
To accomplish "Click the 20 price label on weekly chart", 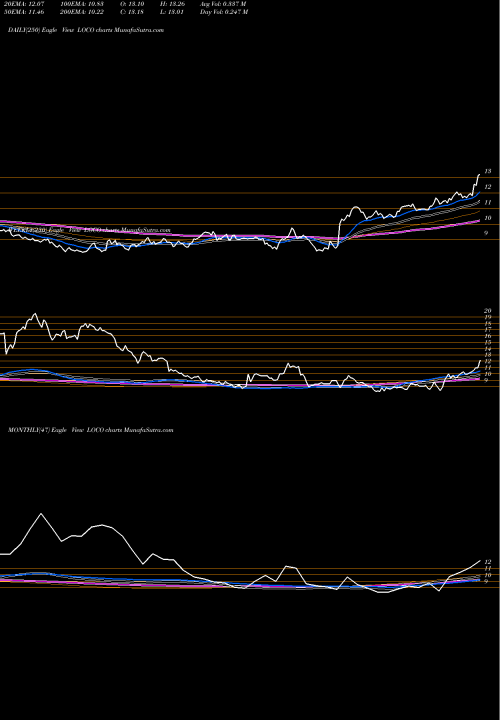I will pyautogui.click(x=488, y=311).
